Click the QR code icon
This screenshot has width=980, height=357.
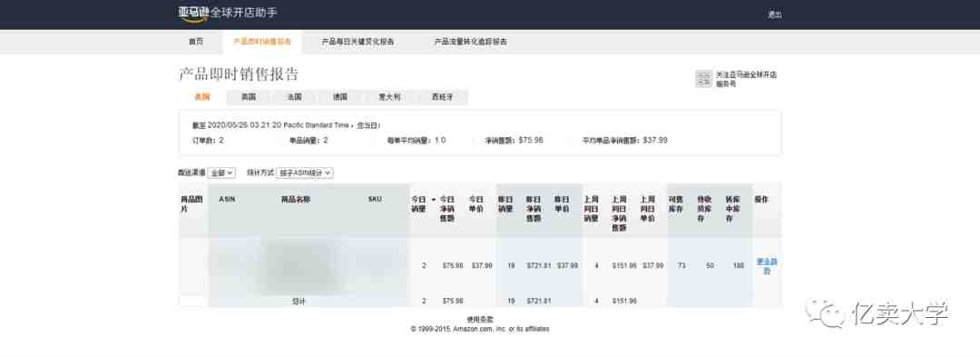[x=704, y=79]
